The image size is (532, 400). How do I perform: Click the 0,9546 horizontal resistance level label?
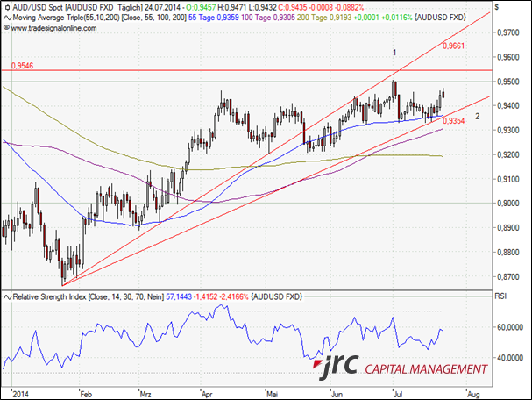point(23,66)
